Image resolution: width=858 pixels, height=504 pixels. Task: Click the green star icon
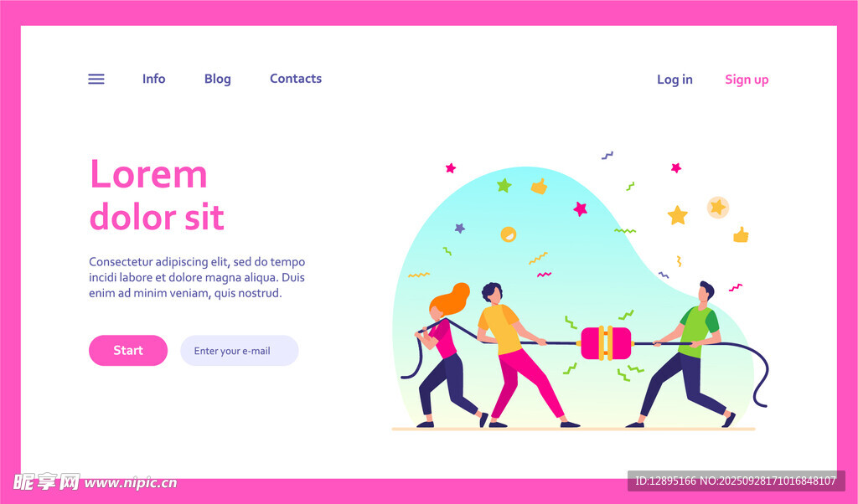coord(504,185)
